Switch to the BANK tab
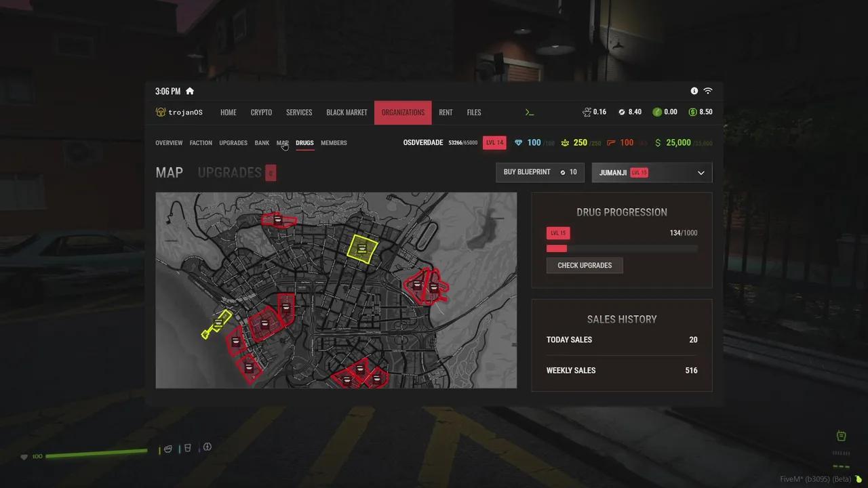The image size is (868, 488). click(262, 143)
